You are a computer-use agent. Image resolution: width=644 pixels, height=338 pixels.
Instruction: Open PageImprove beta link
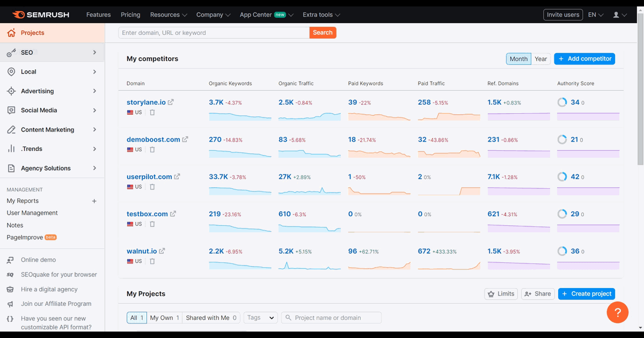click(32, 237)
